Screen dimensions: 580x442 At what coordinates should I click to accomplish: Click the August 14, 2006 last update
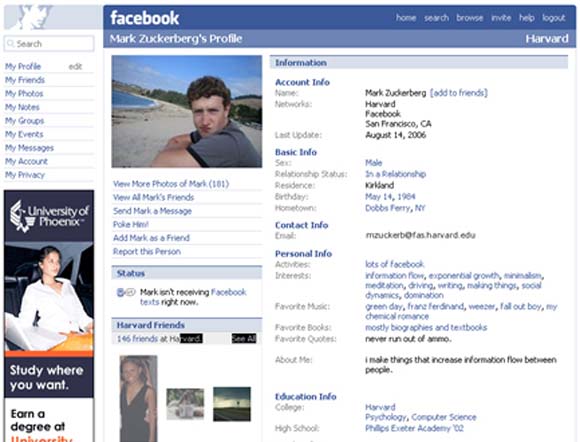click(395, 135)
